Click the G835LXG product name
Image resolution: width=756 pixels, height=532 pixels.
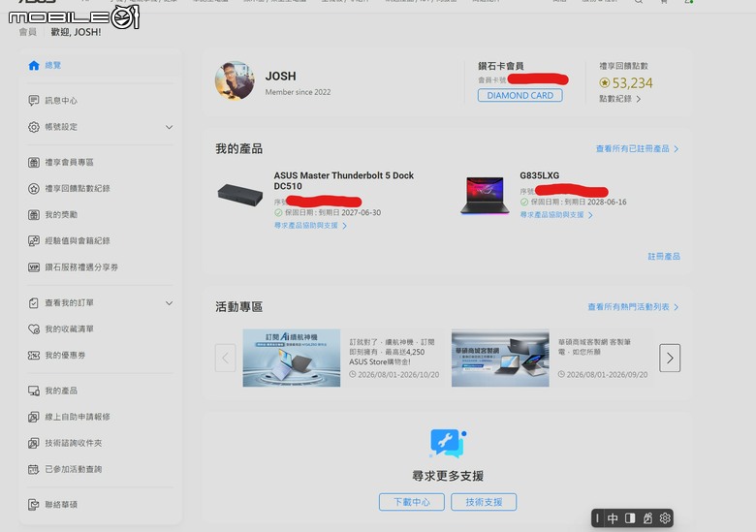(x=540, y=176)
